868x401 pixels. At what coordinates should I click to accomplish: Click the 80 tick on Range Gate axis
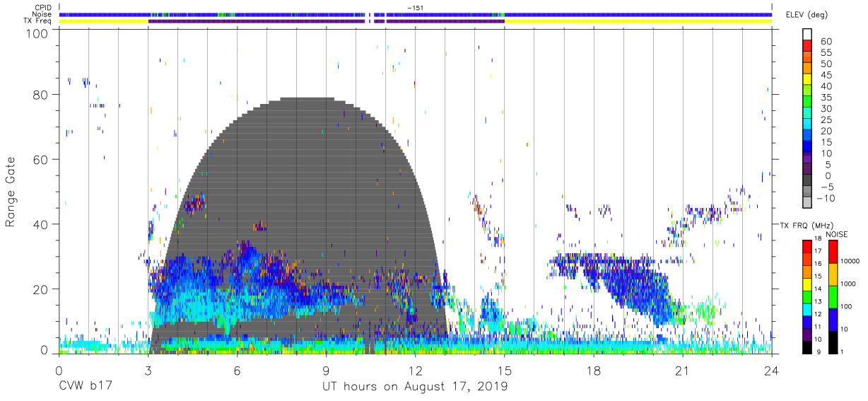(42, 95)
